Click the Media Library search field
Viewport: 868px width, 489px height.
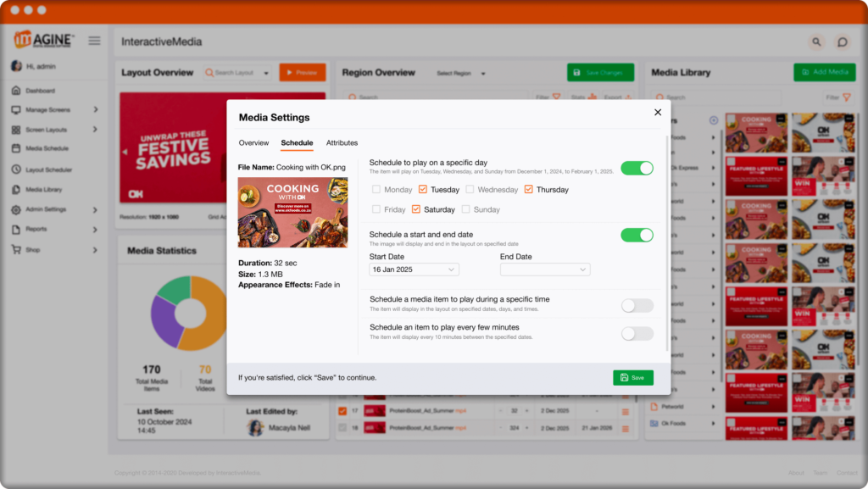click(x=716, y=98)
